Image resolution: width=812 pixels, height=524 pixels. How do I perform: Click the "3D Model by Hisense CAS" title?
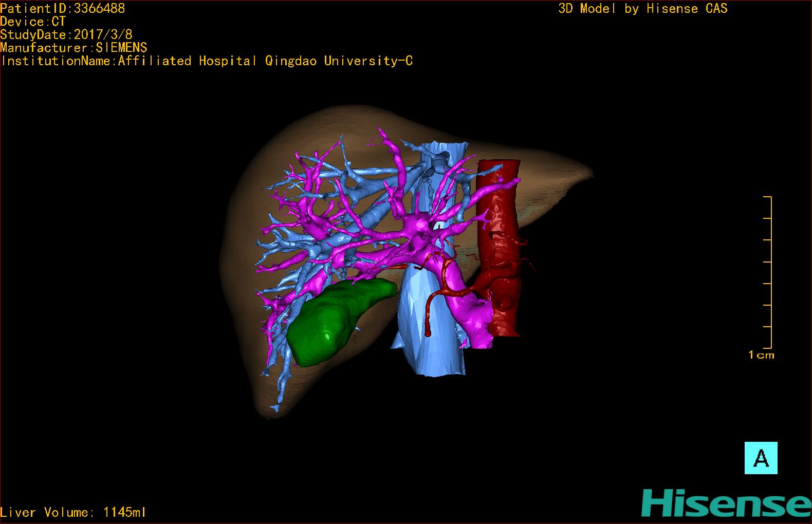643,8
